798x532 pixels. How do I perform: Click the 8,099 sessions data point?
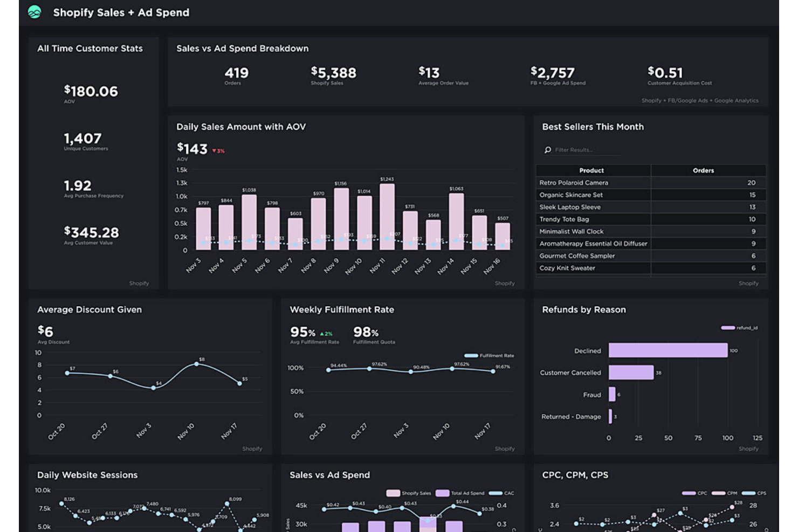click(x=227, y=503)
